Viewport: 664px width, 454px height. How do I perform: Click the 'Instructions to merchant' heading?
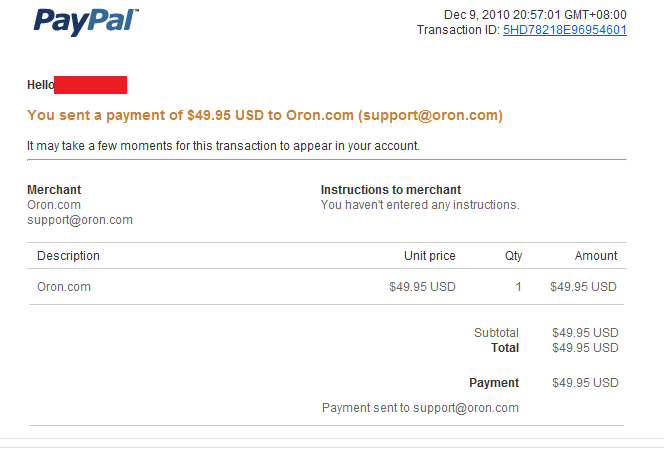point(391,190)
